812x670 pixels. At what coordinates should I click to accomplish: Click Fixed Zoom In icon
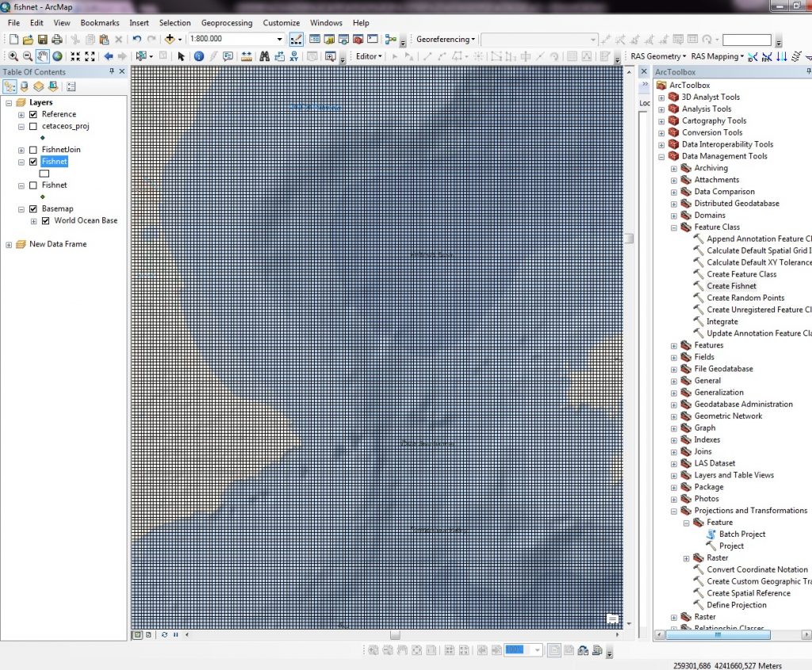[75, 56]
